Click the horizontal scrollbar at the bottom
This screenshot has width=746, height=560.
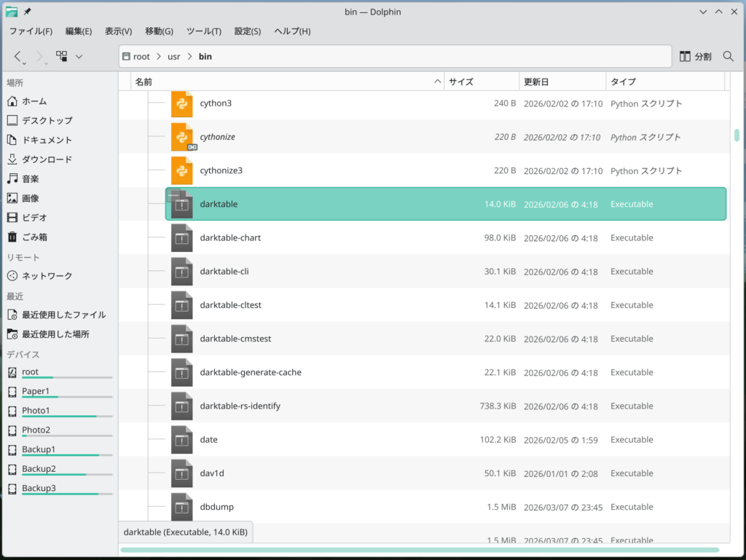point(419,550)
